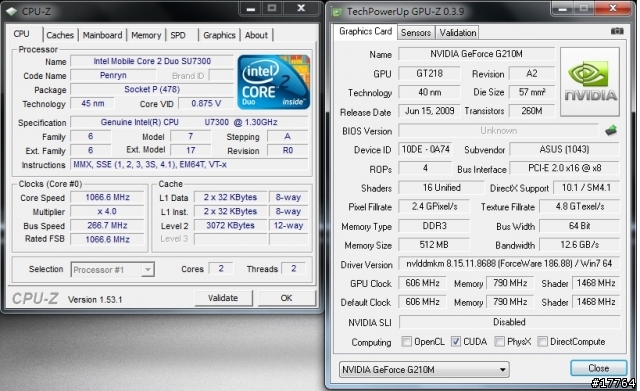Image resolution: width=640 pixels, height=391 pixels.
Task: Open the About tab in CPU-Z
Action: [x=256, y=35]
